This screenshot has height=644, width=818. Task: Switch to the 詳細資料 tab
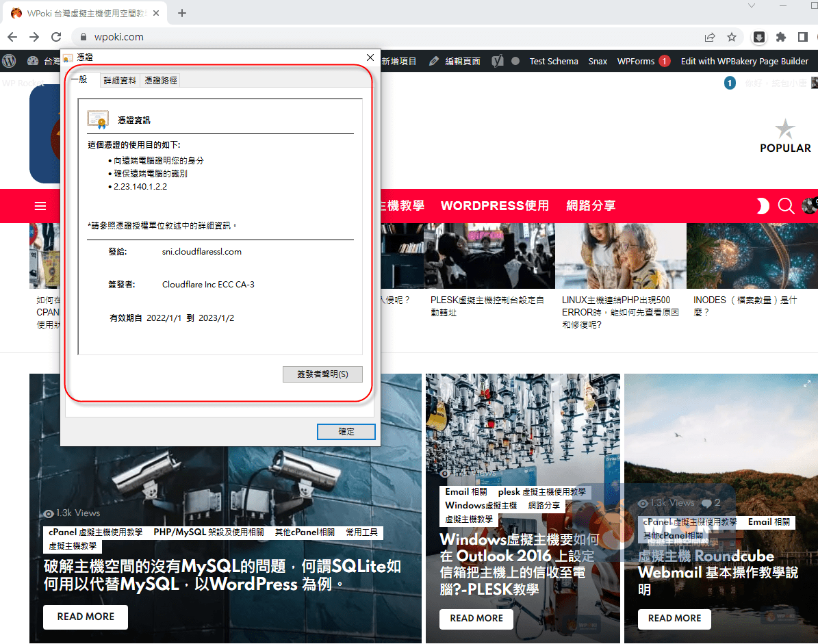pyautogui.click(x=120, y=81)
